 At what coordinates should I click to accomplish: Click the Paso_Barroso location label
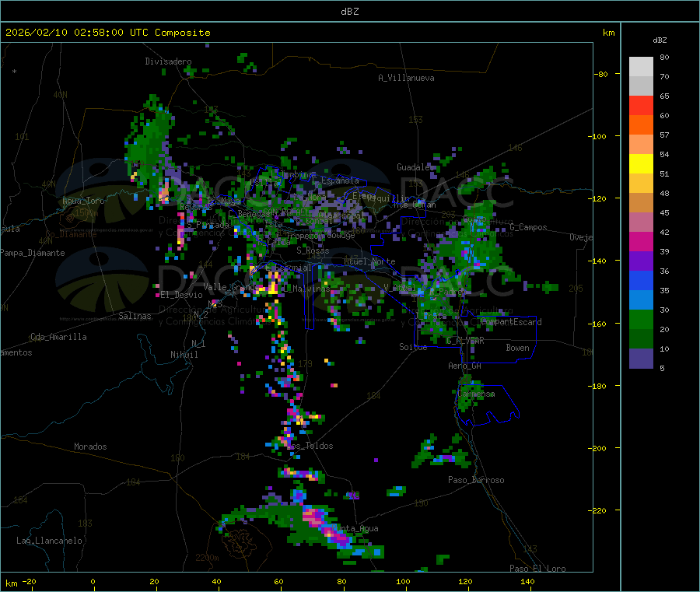pos(476,481)
